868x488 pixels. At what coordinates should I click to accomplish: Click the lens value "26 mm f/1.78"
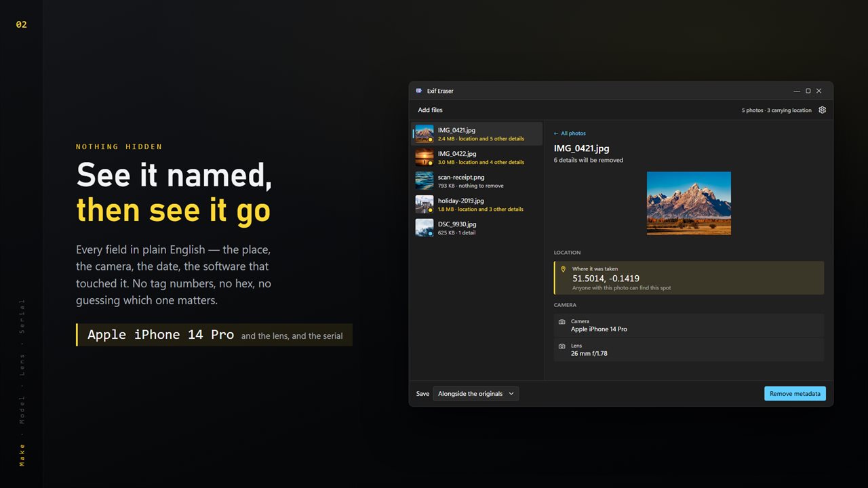point(589,354)
